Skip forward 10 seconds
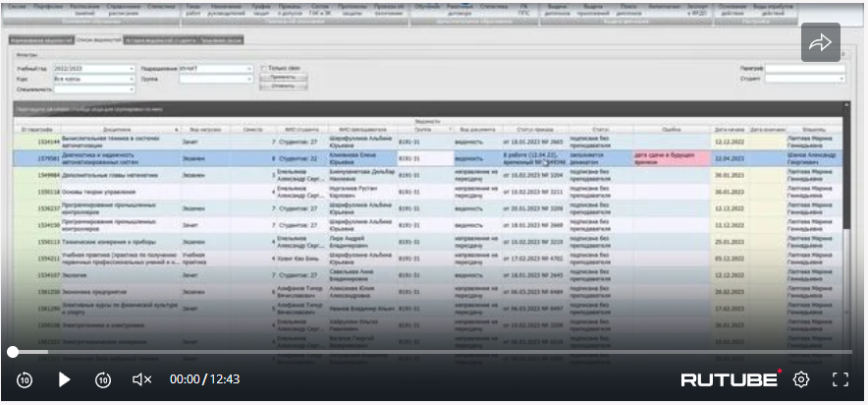The height and width of the screenshot is (405, 868). [x=103, y=379]
